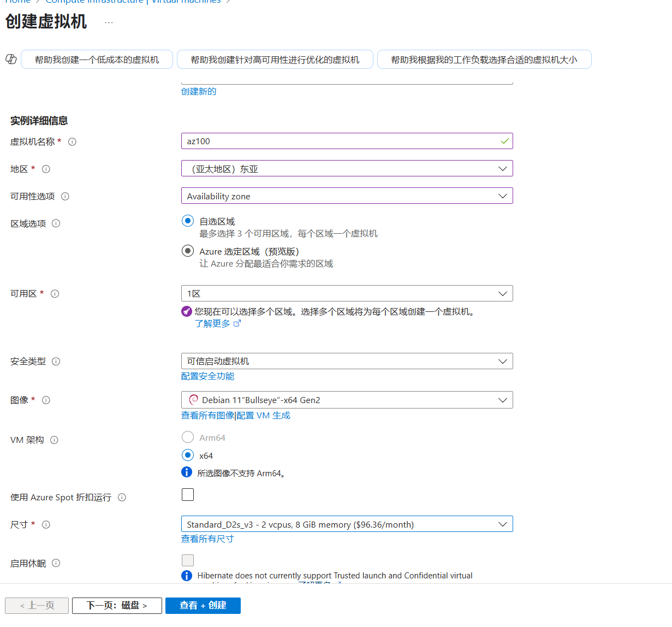Image resolution: width=672 pixels, height=627 pixels.
Task: Click the blue info icon beside Hibernate message
Action: (187, 575)
